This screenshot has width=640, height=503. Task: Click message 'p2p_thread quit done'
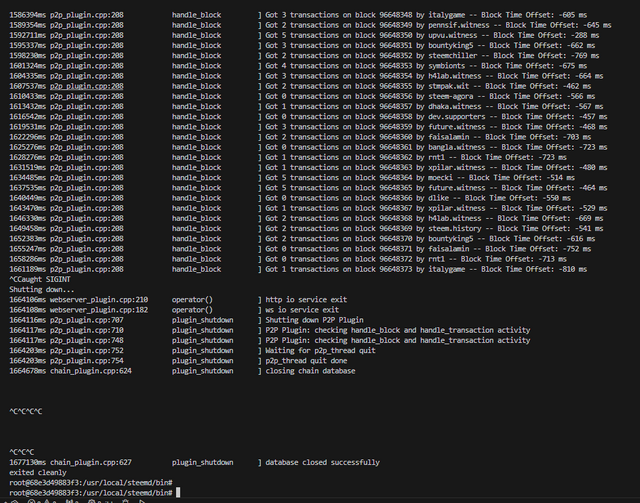pos(306,361)
